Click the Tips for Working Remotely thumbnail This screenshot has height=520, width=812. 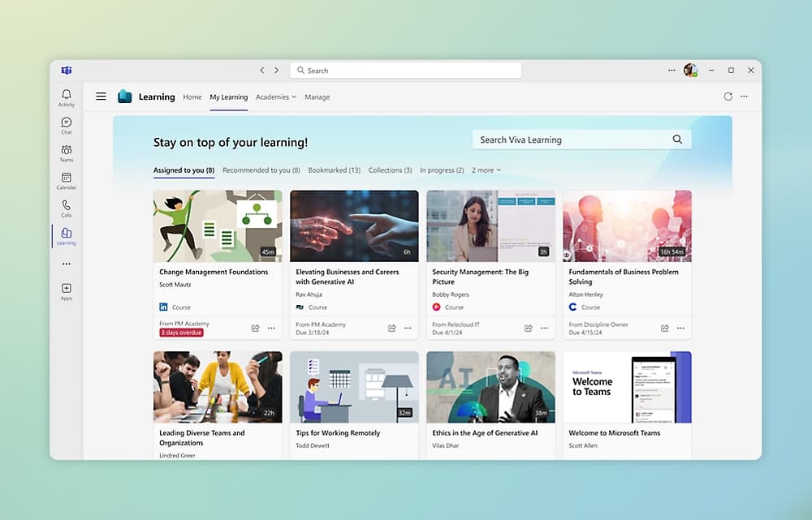pyautogui.click(x=354, y=387)
